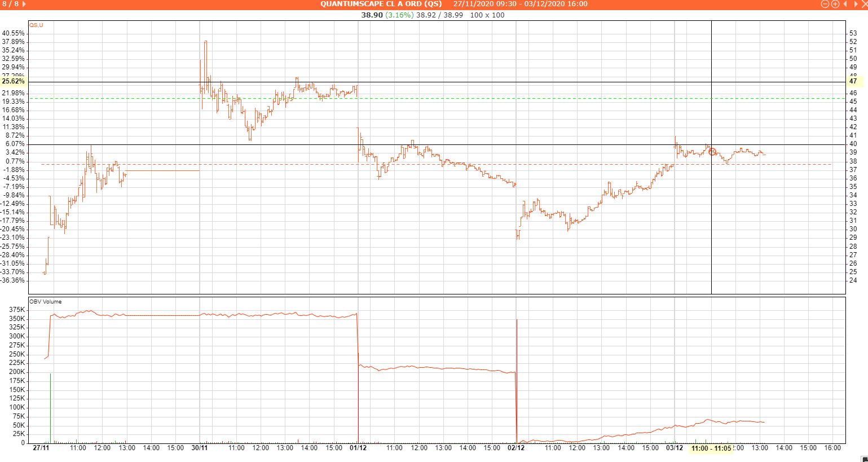The height and width of the screenshot is (462, 868).
Task: Go to next chart after 8 / 8
Action: click(x=24, y=4)
